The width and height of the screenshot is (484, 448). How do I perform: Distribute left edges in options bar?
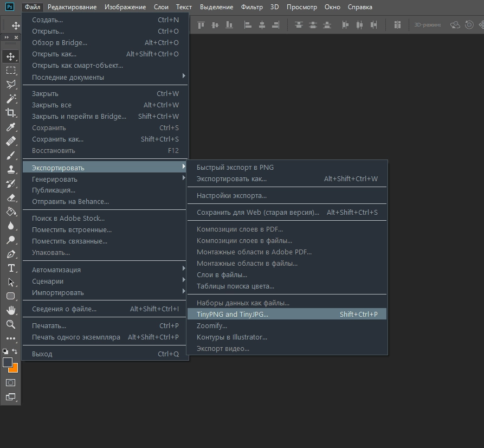(345, 25)
